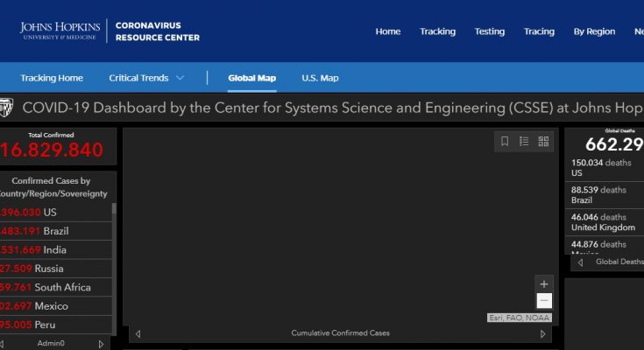Switch to the U.S. Map tab
This screenshot has height=350, width=644.
coord(320,78)
